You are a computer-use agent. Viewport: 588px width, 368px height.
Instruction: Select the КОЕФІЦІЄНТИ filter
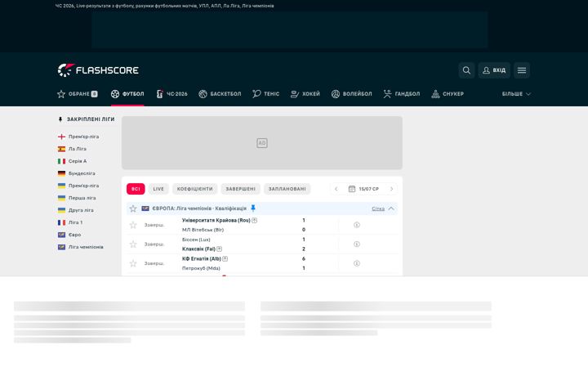(x=195, y=189)
